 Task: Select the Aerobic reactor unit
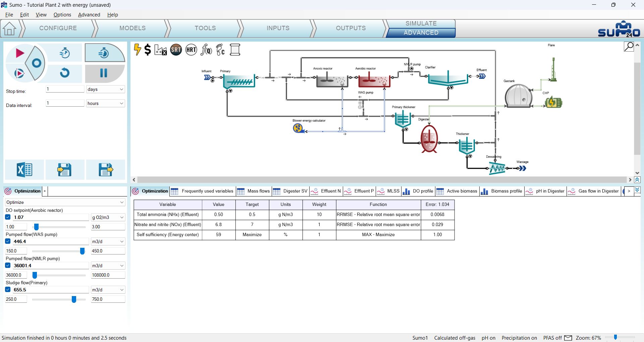374,80
